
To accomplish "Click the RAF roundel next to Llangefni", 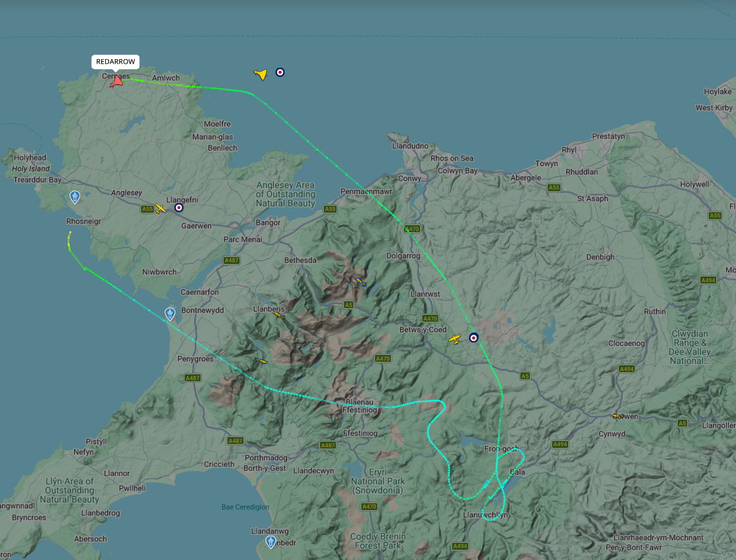I will 179,208.
